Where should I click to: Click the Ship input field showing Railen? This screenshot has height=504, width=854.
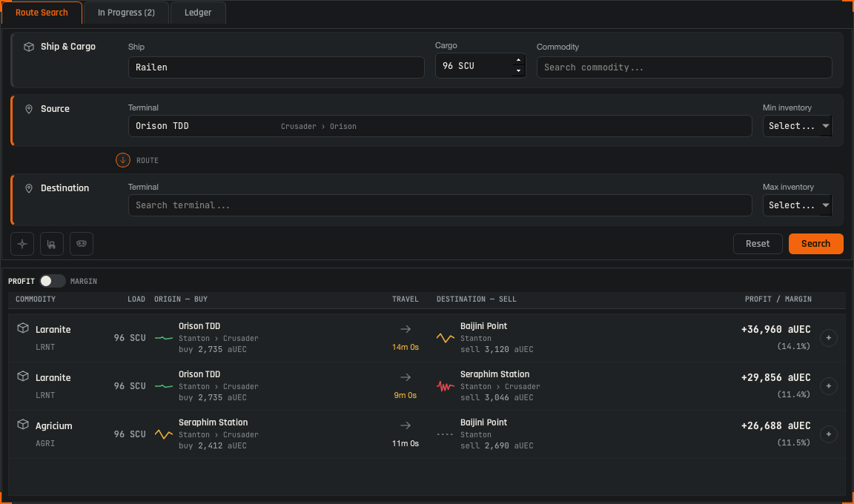[x=276, y=67]
